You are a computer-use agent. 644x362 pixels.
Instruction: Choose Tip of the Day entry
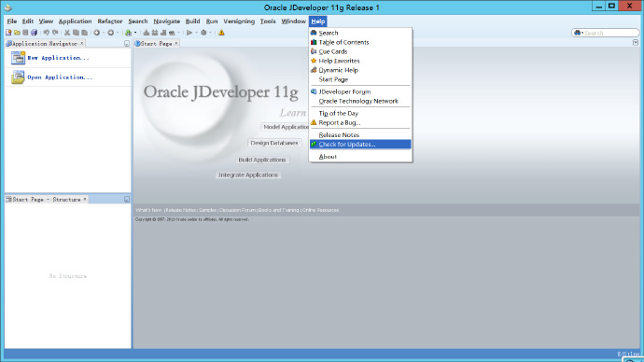[x=360, y=113]
